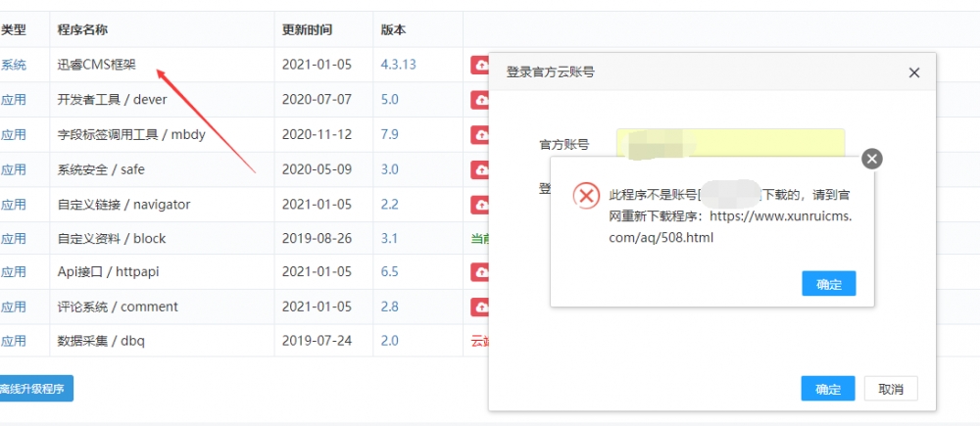Open version 7.9 link
The image size is (980, 426).
pos(389,134)
